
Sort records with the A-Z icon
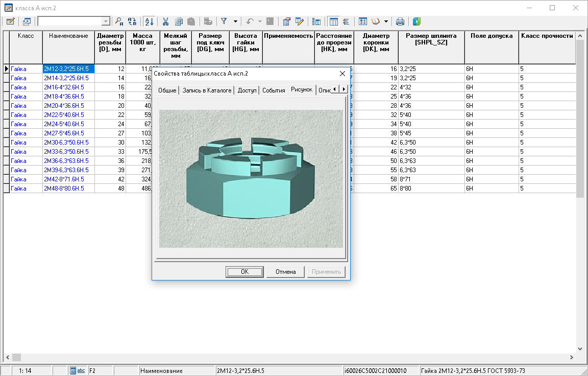point(149,21)
